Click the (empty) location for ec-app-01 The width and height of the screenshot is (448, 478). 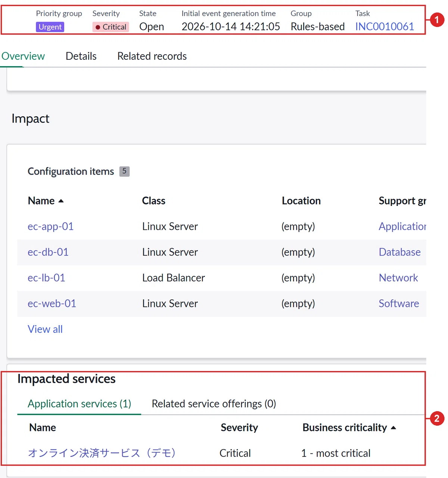tap(298, 226)
